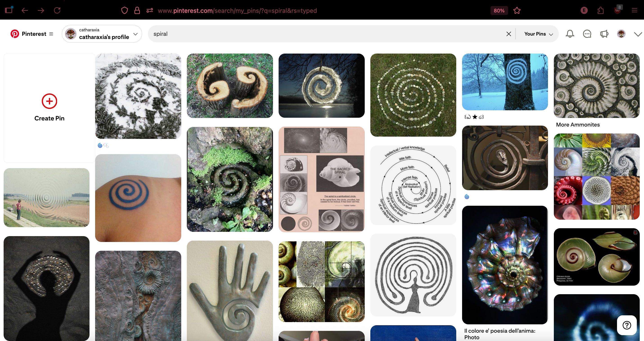
Task: Open the shadow figure with stone arc pin
Action: click(47, 288)
